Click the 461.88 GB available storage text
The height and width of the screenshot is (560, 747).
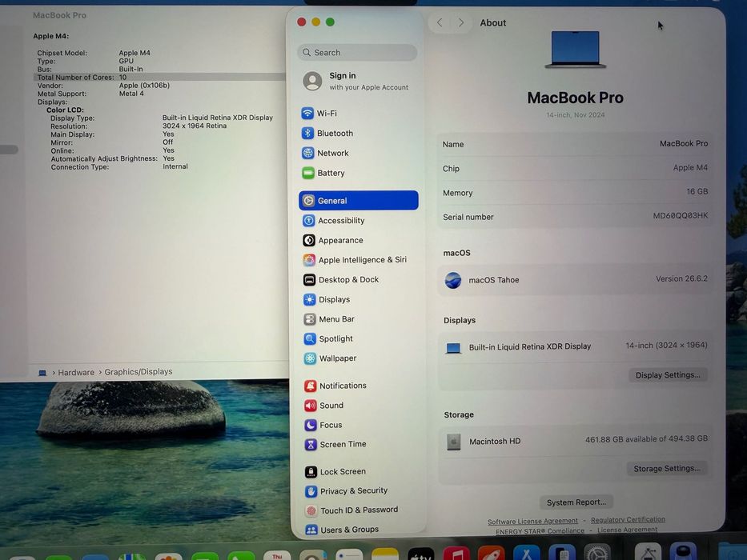click(x=646, y=439)
